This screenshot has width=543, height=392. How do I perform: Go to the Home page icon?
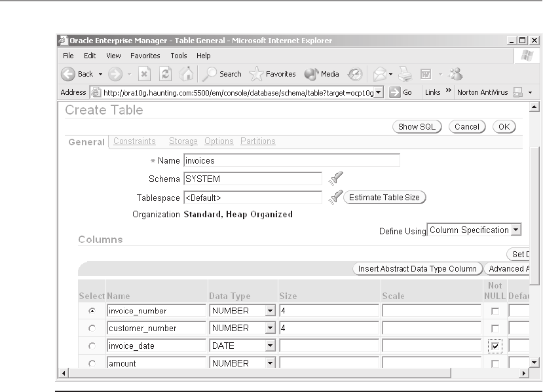(x=186, y=74)
